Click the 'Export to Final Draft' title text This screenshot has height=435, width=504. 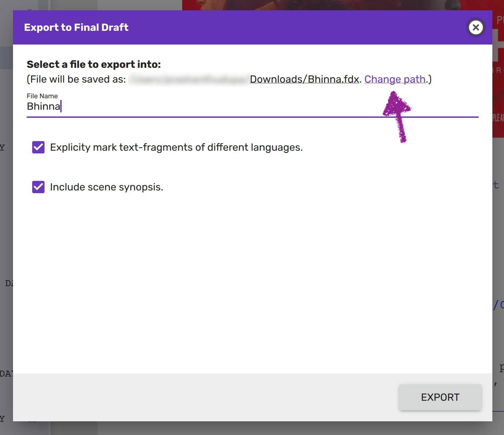point(76,27)
